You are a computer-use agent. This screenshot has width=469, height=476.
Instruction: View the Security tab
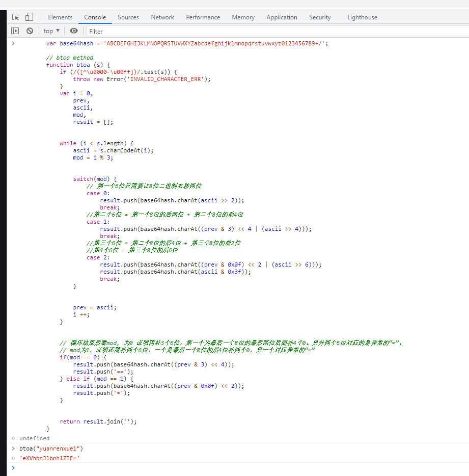320,17
